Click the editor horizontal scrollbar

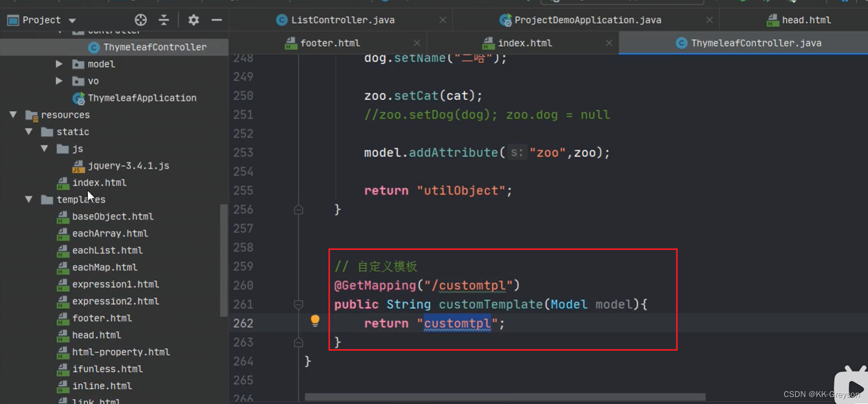click(505, 397)
